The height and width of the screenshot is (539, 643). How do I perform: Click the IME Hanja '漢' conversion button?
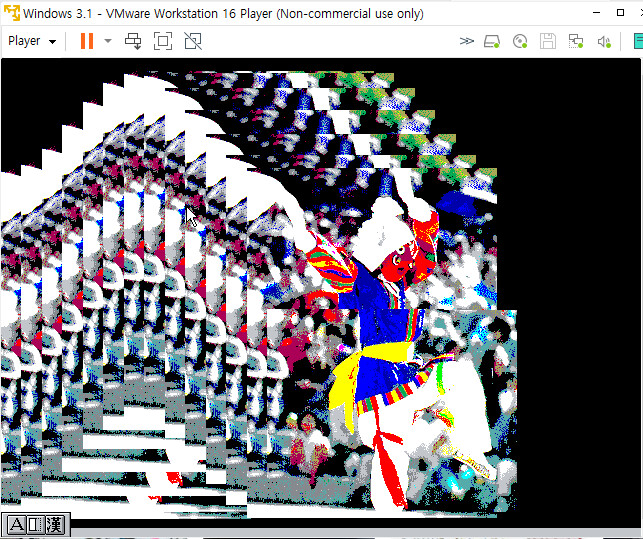pyautogui.click(x=54, y=525)
